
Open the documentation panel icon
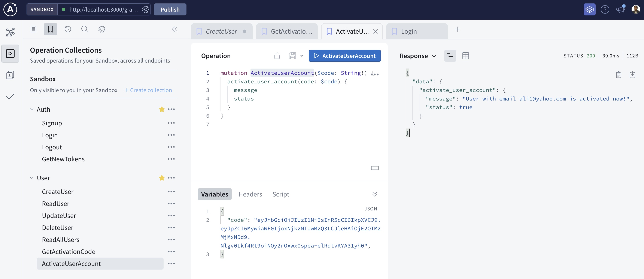(x=33, y=29)
